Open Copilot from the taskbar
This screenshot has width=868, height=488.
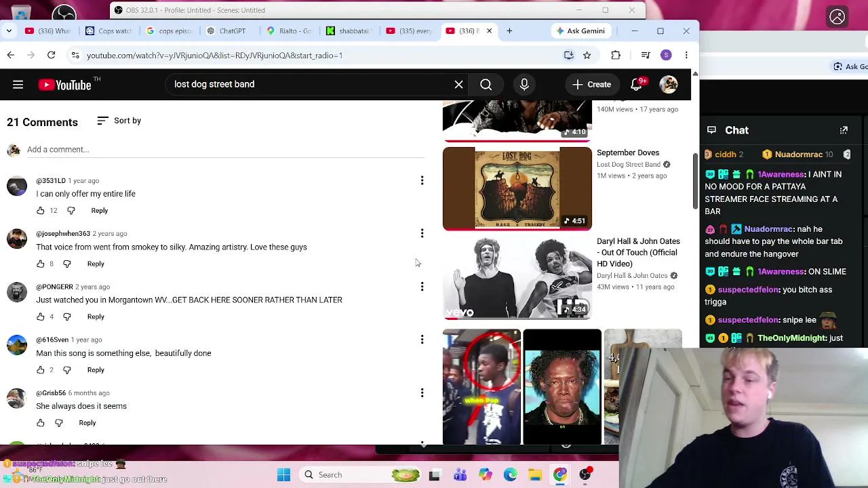coord(485,475)
